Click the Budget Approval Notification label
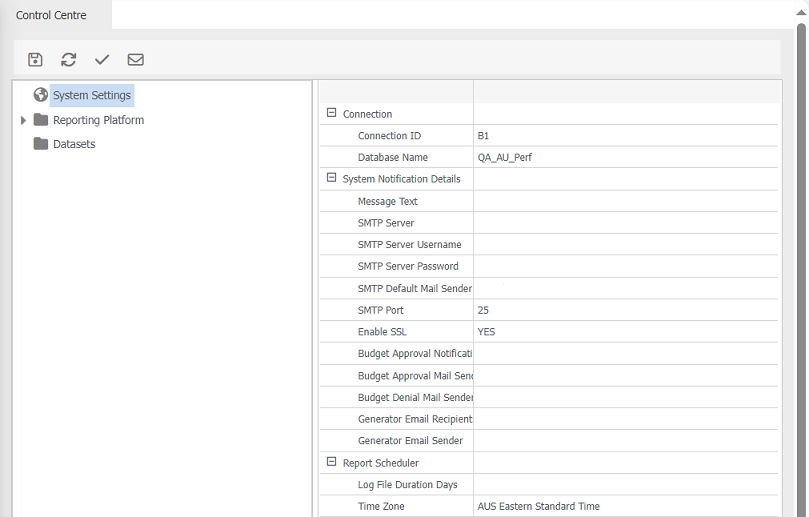The width and height of the screenshot is (809, 517). point(415,353)
